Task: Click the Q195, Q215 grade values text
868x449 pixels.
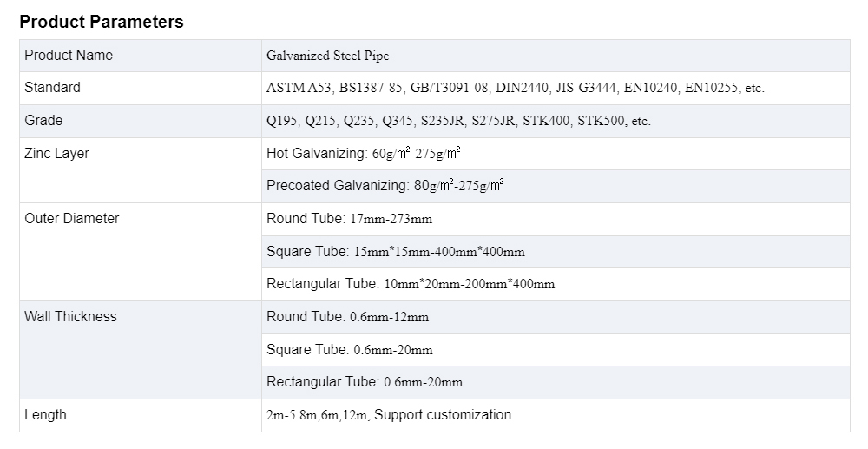Action: point(458,121)
